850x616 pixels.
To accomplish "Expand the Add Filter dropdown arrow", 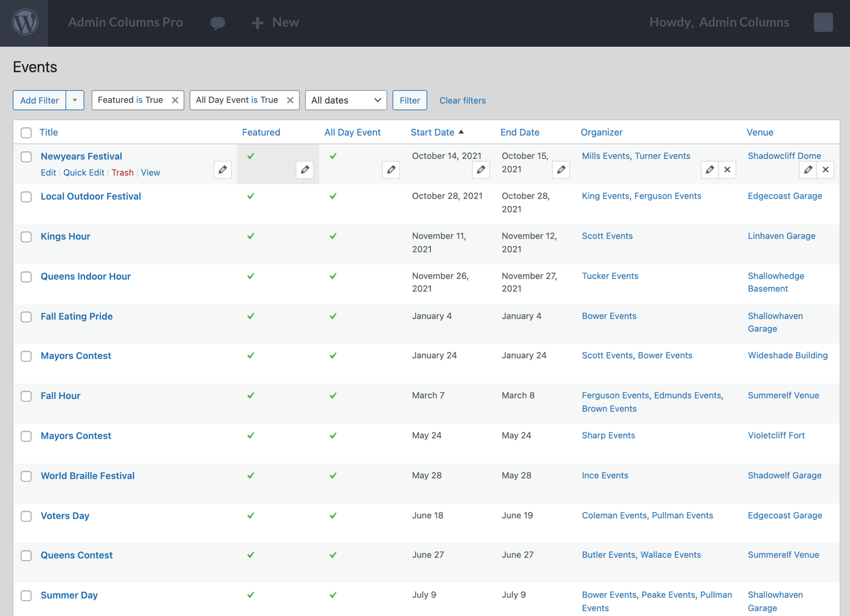I will [75, 100].
